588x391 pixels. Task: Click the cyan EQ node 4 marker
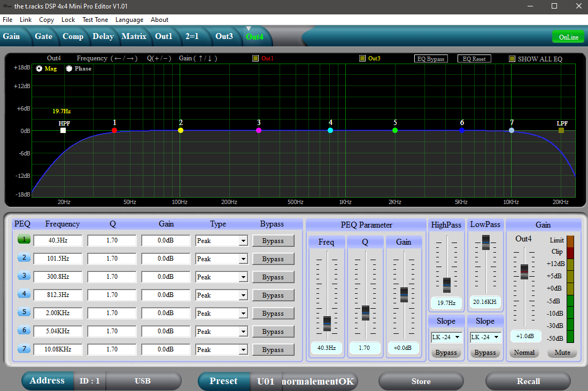[x=330, y=130]
